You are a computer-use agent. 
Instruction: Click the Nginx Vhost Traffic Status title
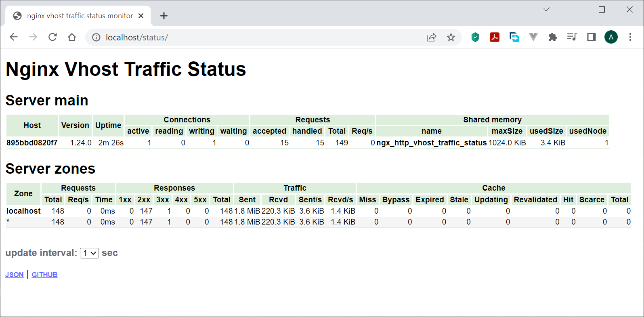(x=126, y=69)
